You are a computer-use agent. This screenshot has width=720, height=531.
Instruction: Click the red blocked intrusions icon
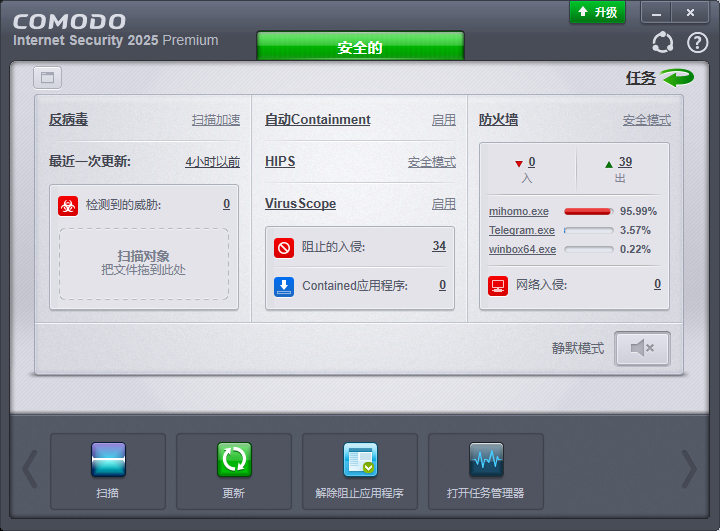284,248
